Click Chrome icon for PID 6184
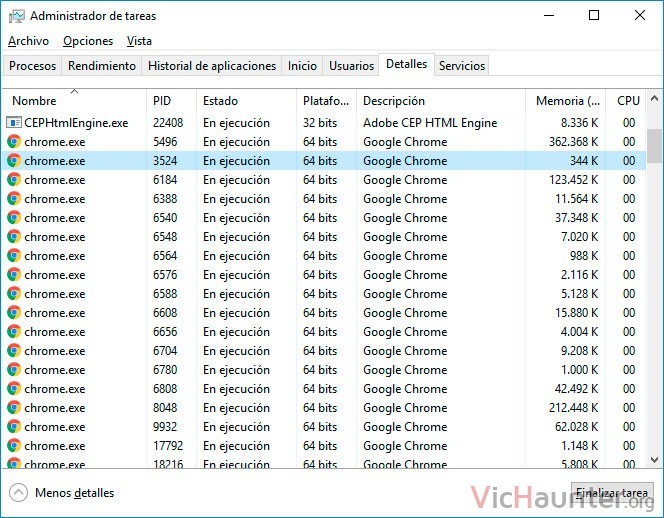 14,180
